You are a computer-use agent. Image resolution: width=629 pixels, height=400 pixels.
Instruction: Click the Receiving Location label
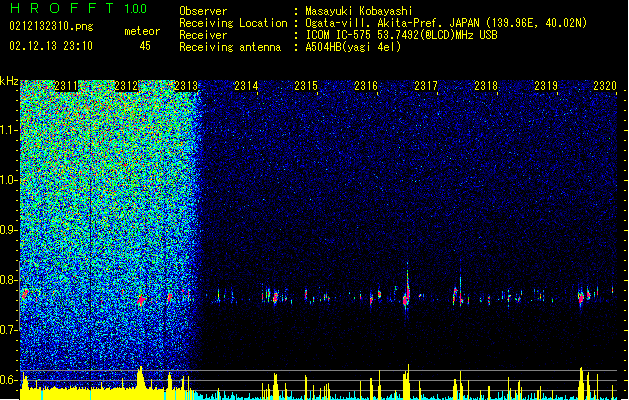point(233,23)
